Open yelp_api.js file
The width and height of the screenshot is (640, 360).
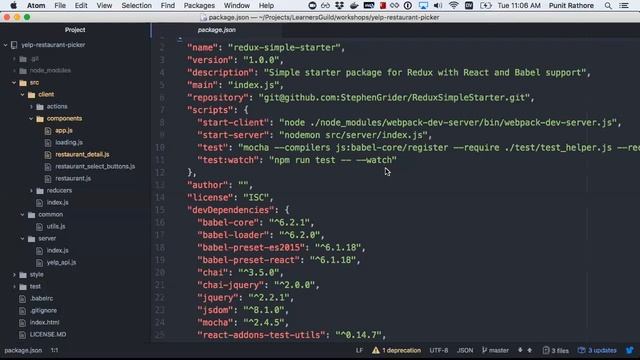[x=61, y=262]
